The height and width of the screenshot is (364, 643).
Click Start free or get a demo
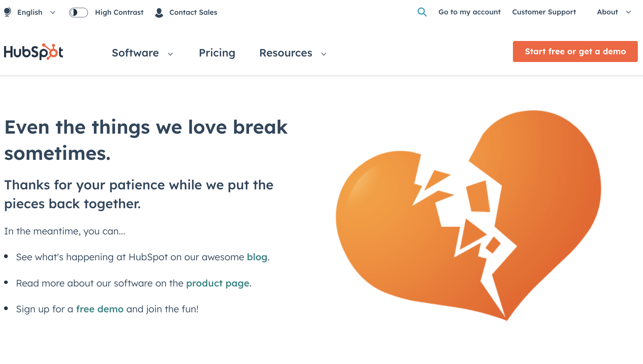coord(575,52)
